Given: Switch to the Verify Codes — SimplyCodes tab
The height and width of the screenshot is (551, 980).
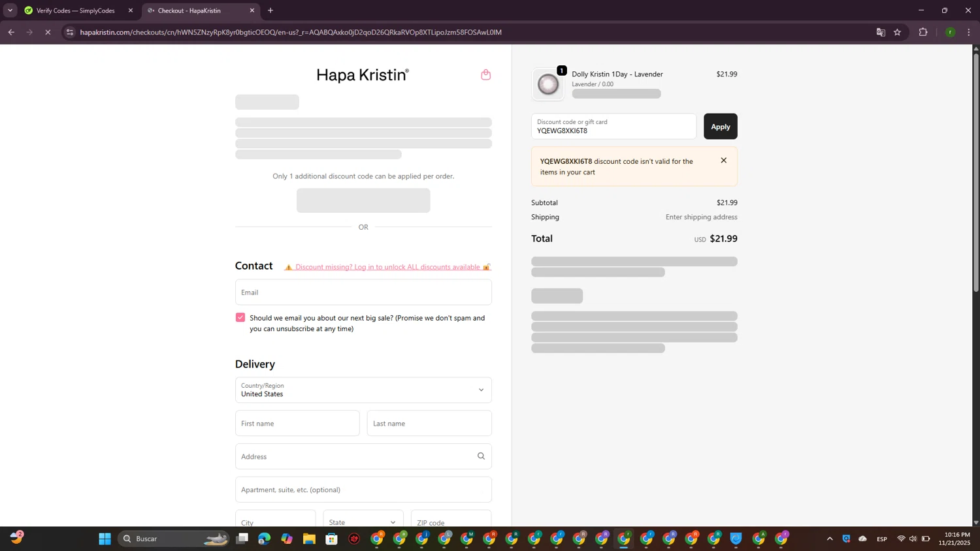Looking at the screenshot, I should [x=76, y=10].
